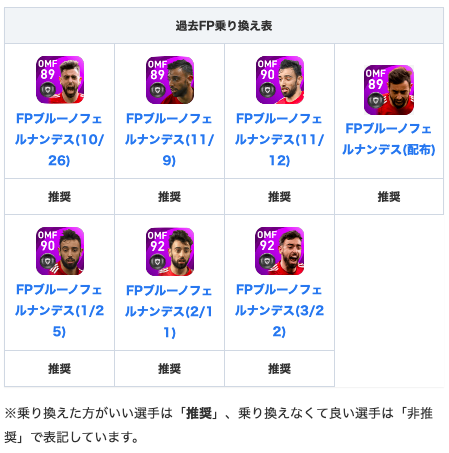Click 推奨 cell under the 配布 card
Viewport: 449px width, 453px height.
click(389, 197)
